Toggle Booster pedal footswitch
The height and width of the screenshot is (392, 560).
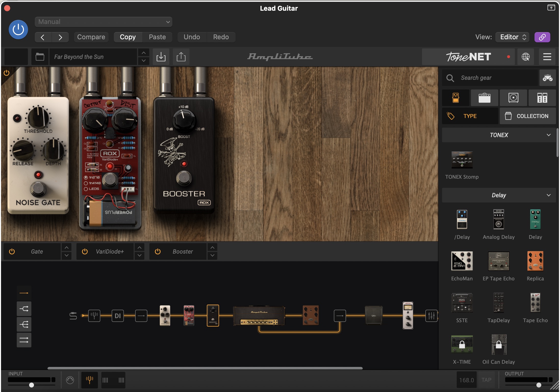pos(184,178)
